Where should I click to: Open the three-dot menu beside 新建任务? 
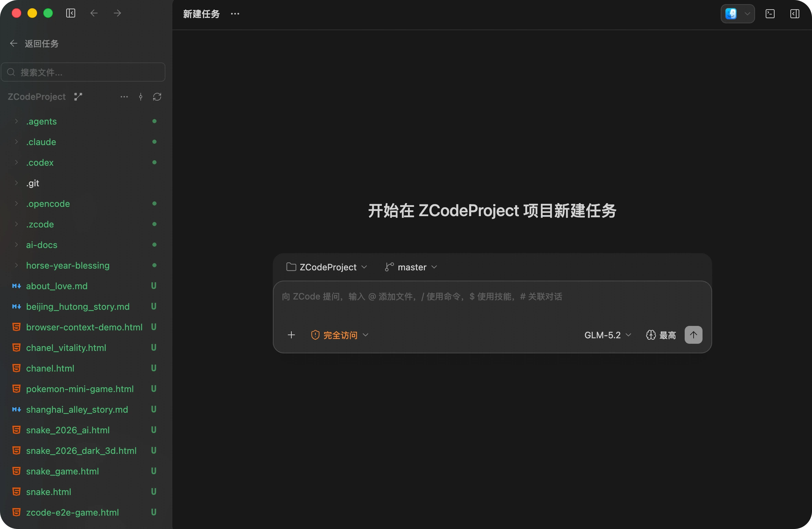point(235,14)
